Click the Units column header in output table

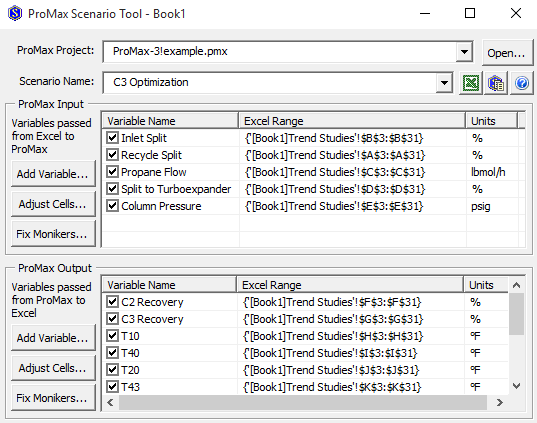click(x=486, y=285)
